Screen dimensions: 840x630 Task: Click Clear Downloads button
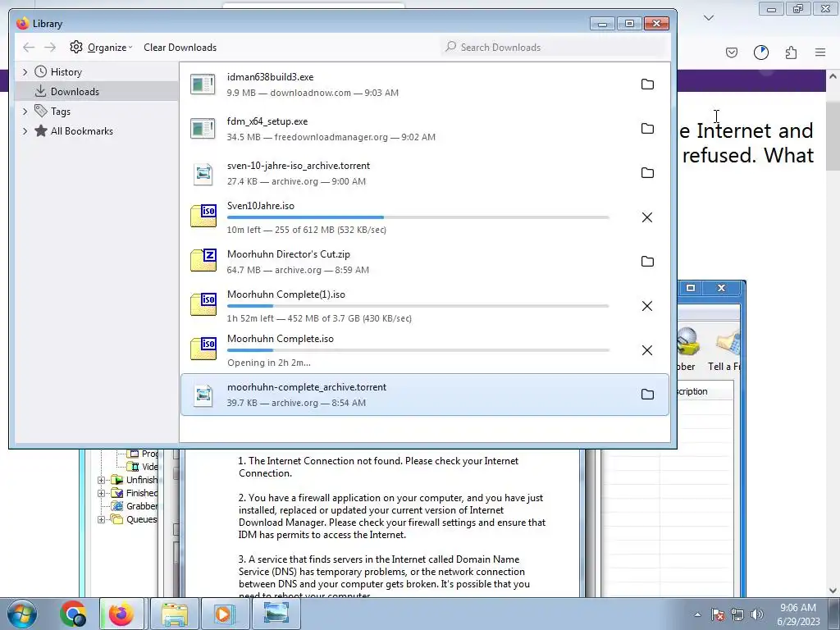180,47
